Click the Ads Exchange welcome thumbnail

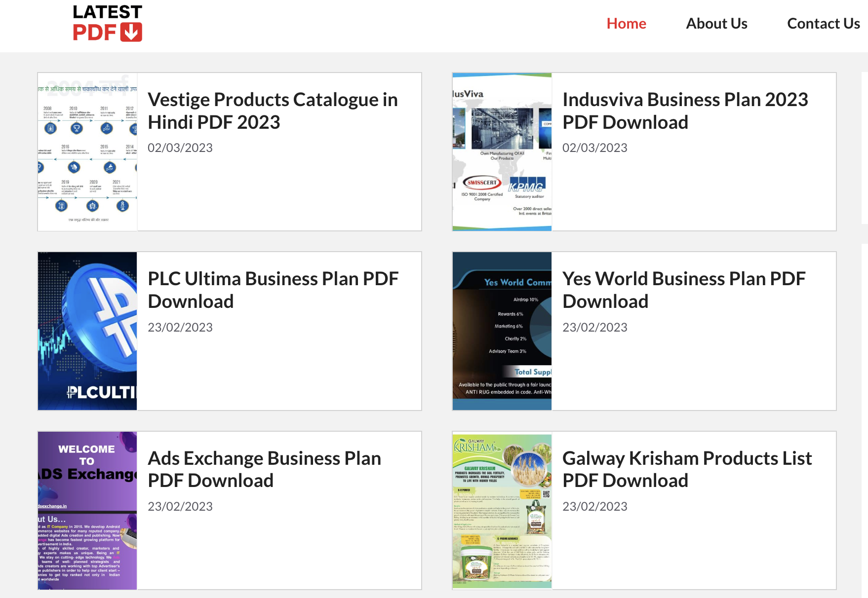(87, 511)
